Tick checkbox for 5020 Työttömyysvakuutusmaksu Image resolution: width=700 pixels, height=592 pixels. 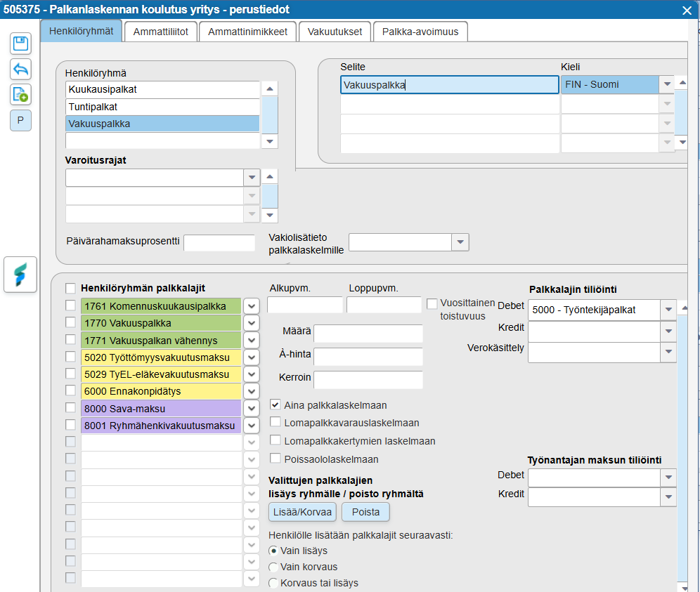point(70,357)
